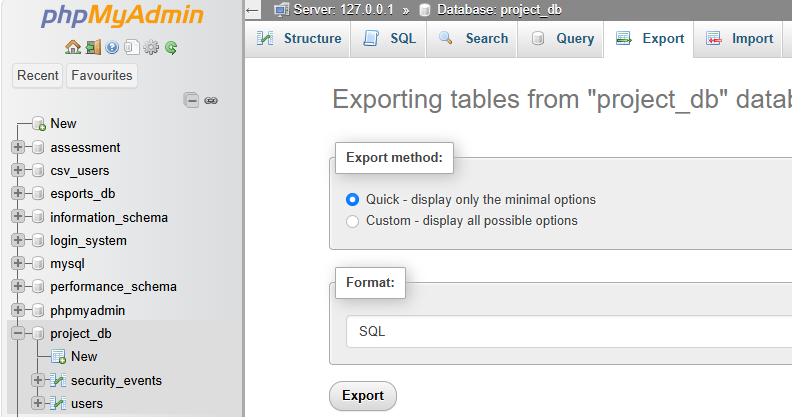Switch to the SQL tab
The width and height of the screenshot is (792, 417).
389,39
